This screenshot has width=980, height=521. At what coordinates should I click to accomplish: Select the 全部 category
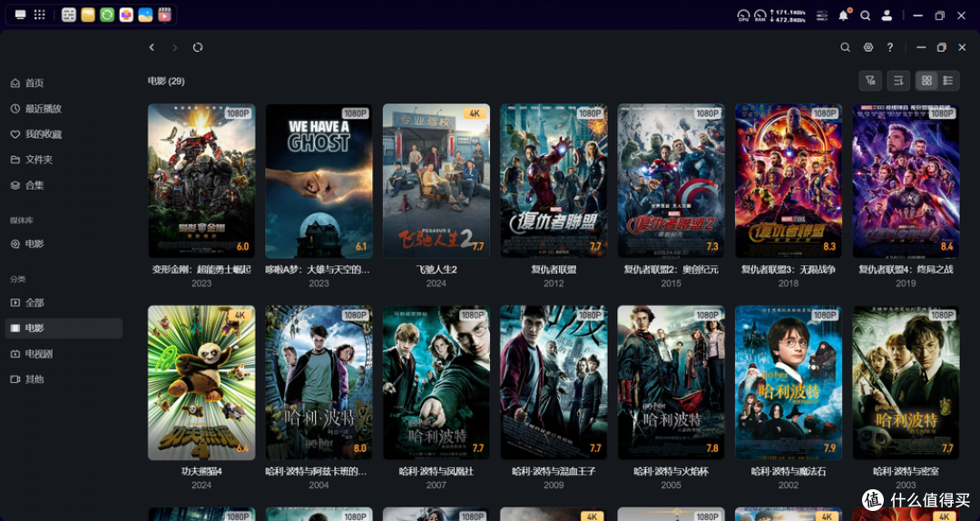tap(64, 303)
